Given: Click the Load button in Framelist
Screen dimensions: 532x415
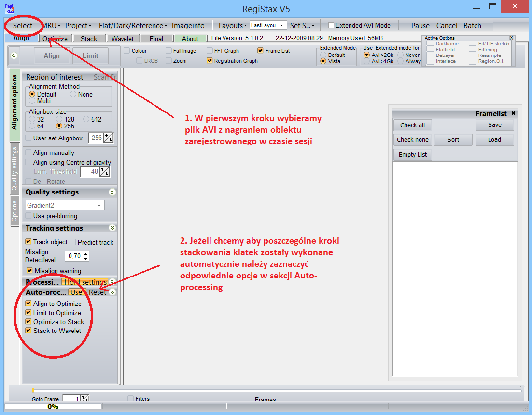Looking at the screenshot, I should click(x=495, y=139).
